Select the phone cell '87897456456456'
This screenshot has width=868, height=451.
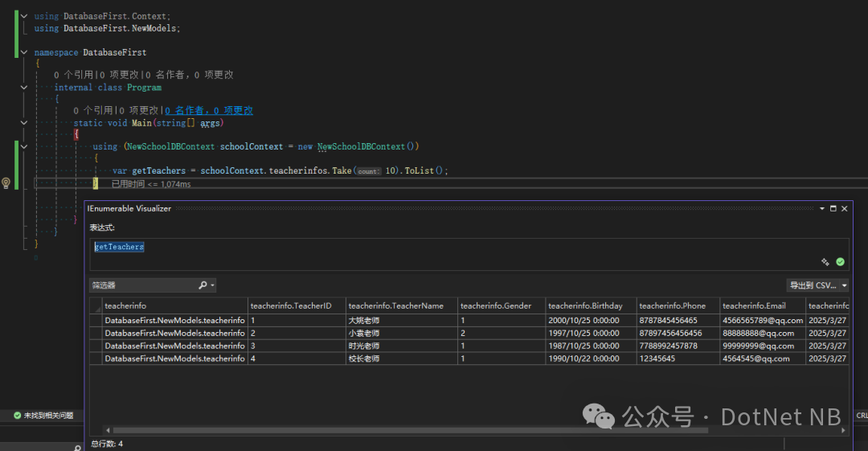[678, 333]
